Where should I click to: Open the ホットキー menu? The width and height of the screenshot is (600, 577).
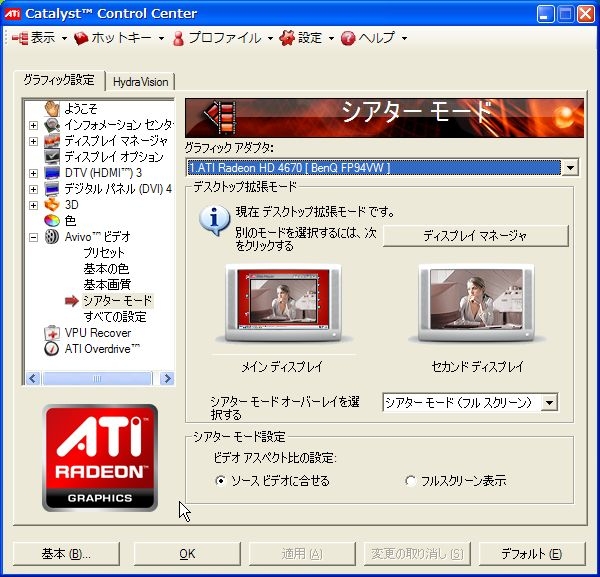119,38
